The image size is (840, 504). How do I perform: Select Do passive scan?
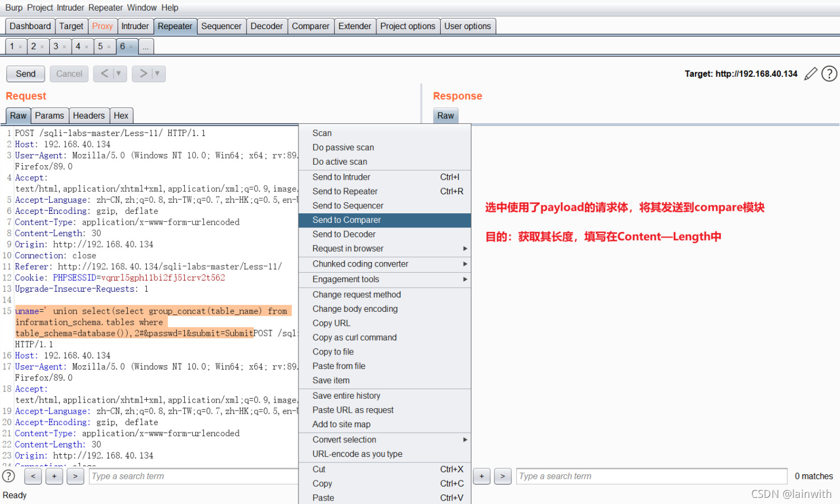385,147
